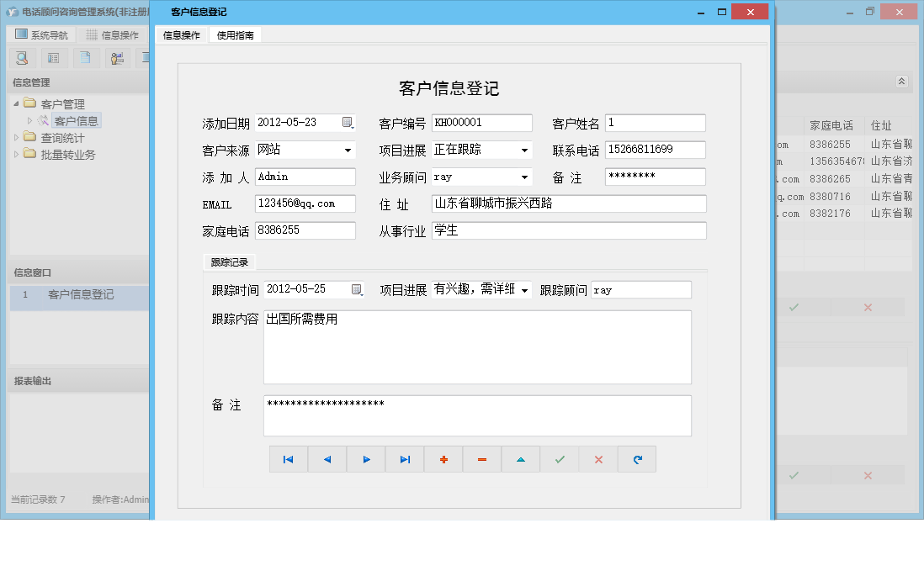Click the person statistics toolbar icon
The width and height of the screenshot is (924, 576).
(116, 58)
